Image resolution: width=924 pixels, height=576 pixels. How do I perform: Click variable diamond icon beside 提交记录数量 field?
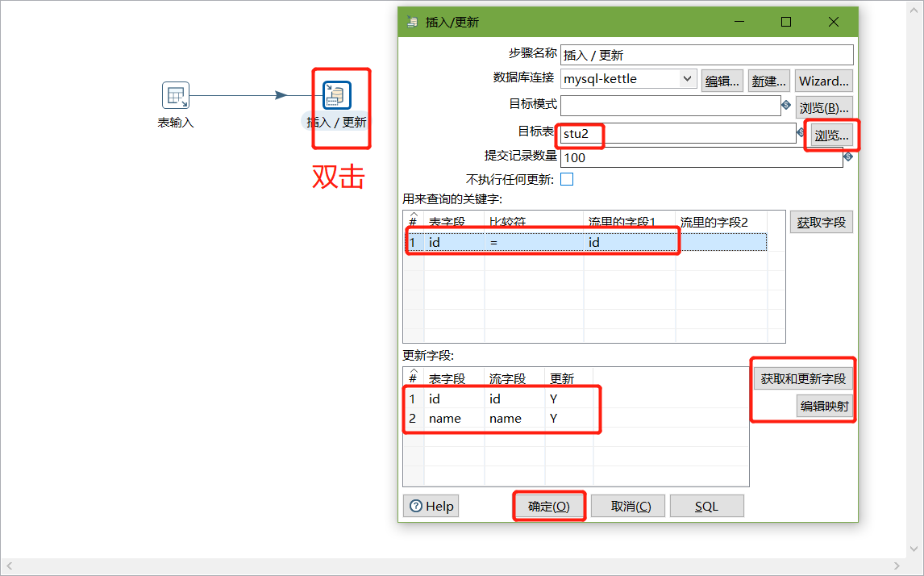pyautogui.click(x=848, y=157)
